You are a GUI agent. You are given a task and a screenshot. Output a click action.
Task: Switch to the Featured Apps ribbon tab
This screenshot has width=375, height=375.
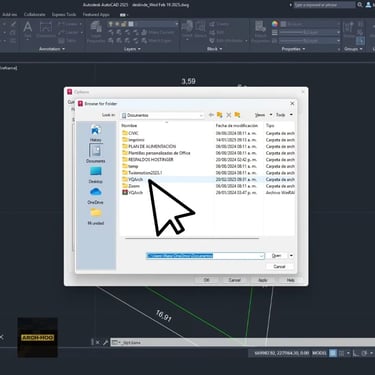tap(96, 15)
